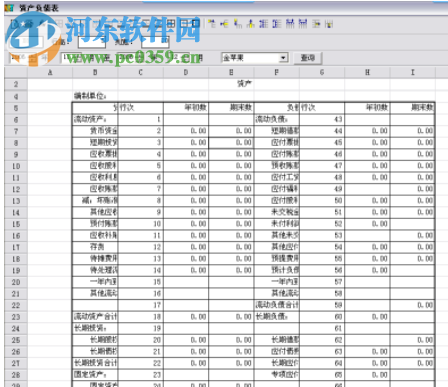
Task: Select row header 10
Action: tap(16, 166)
